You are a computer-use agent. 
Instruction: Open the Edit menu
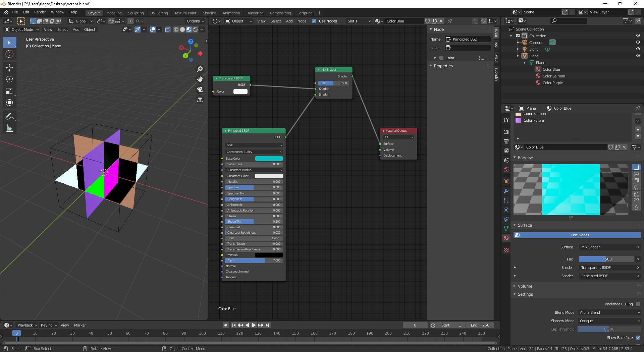(x=26, y=12)
